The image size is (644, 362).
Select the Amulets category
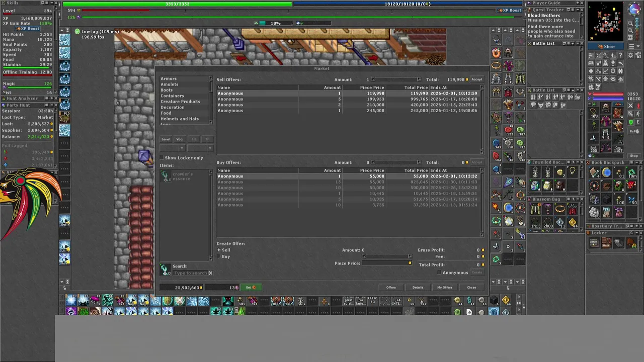click(170, 84)
